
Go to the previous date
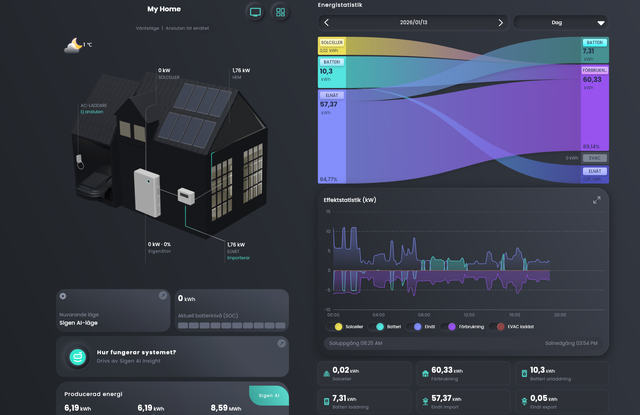coord(327,23)
